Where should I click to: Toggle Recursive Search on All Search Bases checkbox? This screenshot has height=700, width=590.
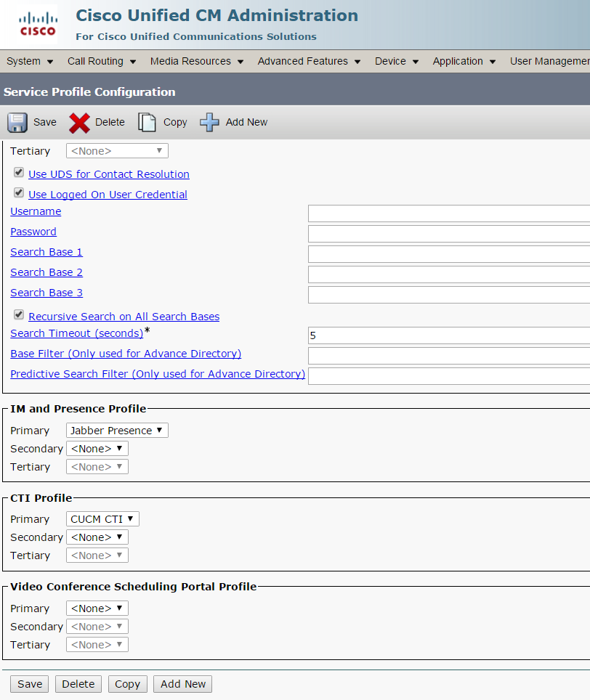click(19, 314)
